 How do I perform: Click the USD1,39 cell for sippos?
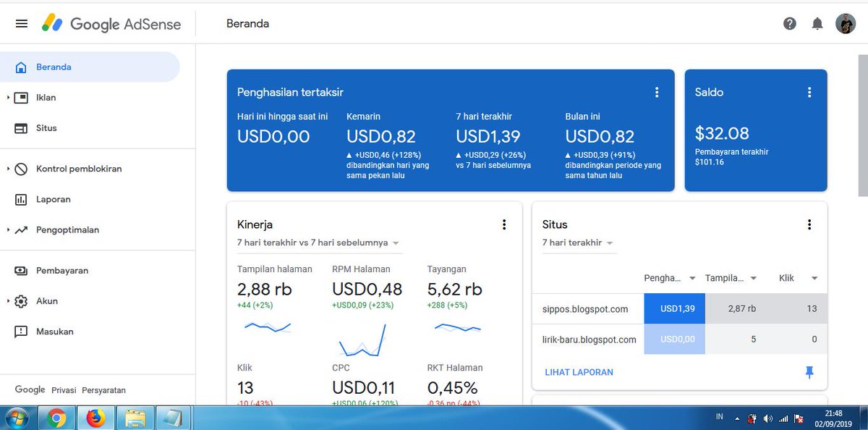(x=674, y=308)
